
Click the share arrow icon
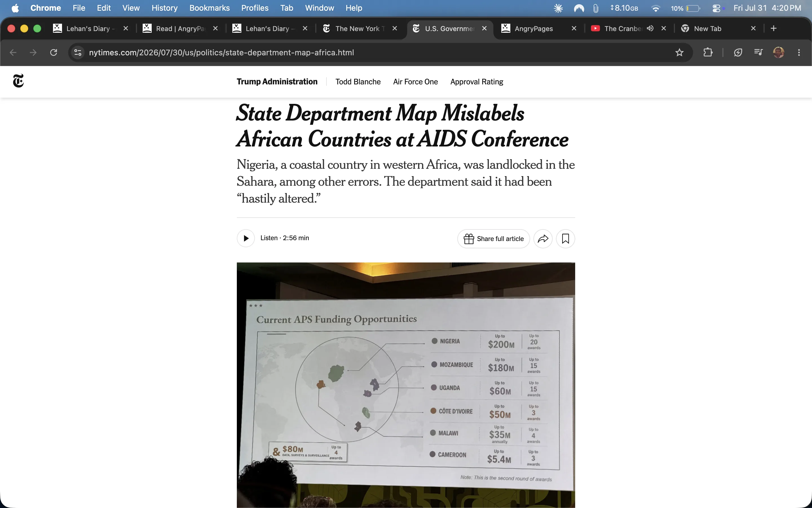(543, 239)
